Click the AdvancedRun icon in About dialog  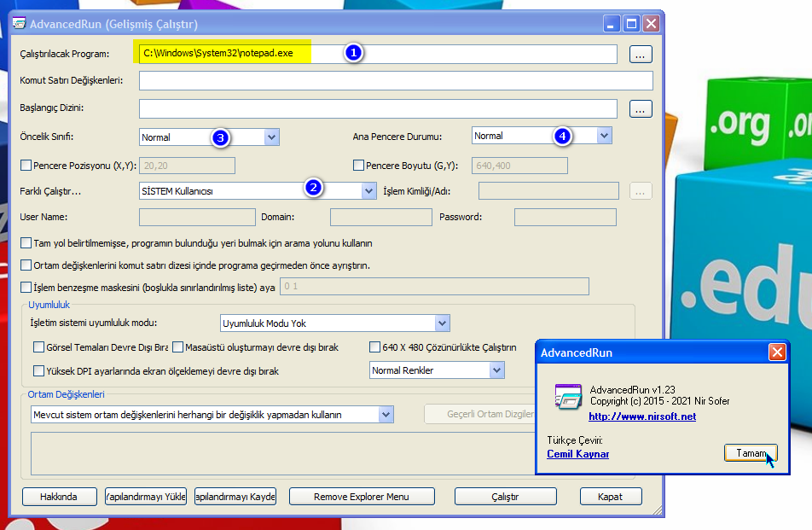(x=568, y=396)
